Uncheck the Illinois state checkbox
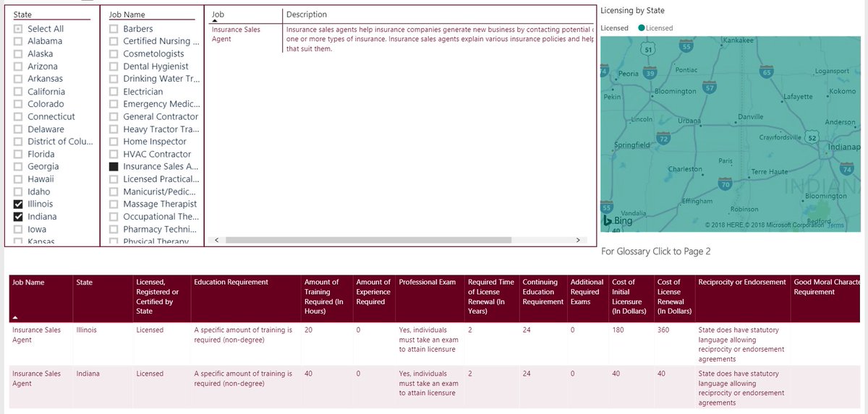The height and width of the screenshot is (414, 868). click(18, 204)
